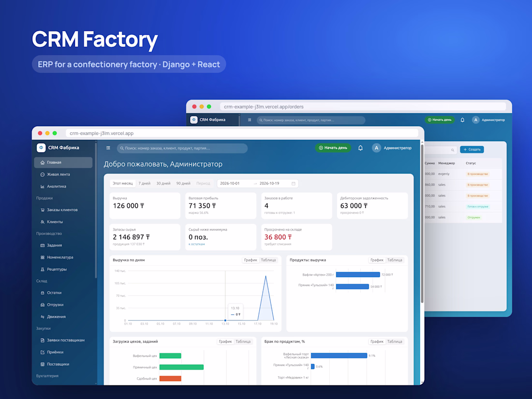
Task: Click the front window vertical scrollbar
Action: click(422, 224)
